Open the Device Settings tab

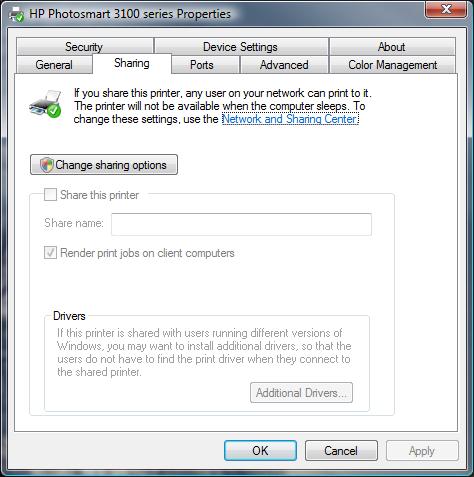(x=241, y=46)
